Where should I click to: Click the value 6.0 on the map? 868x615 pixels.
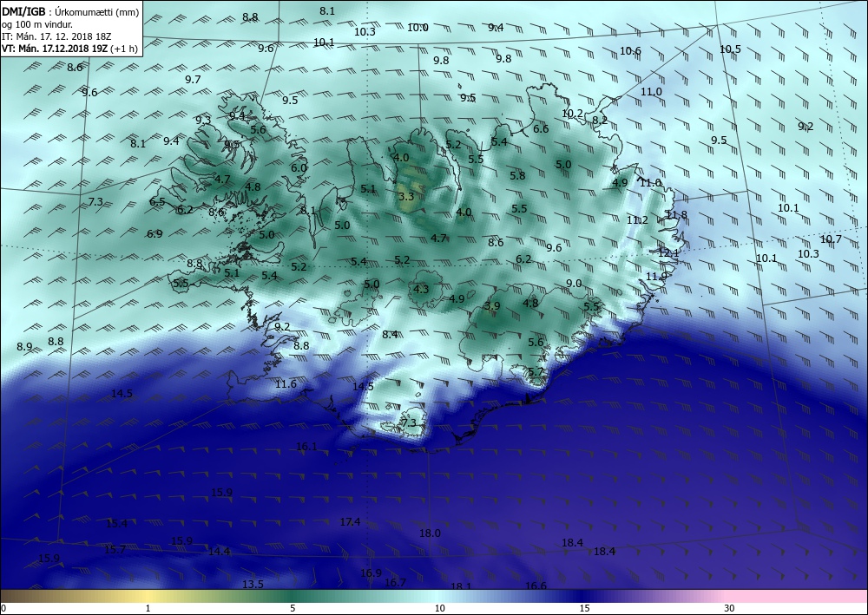[299, 168]
